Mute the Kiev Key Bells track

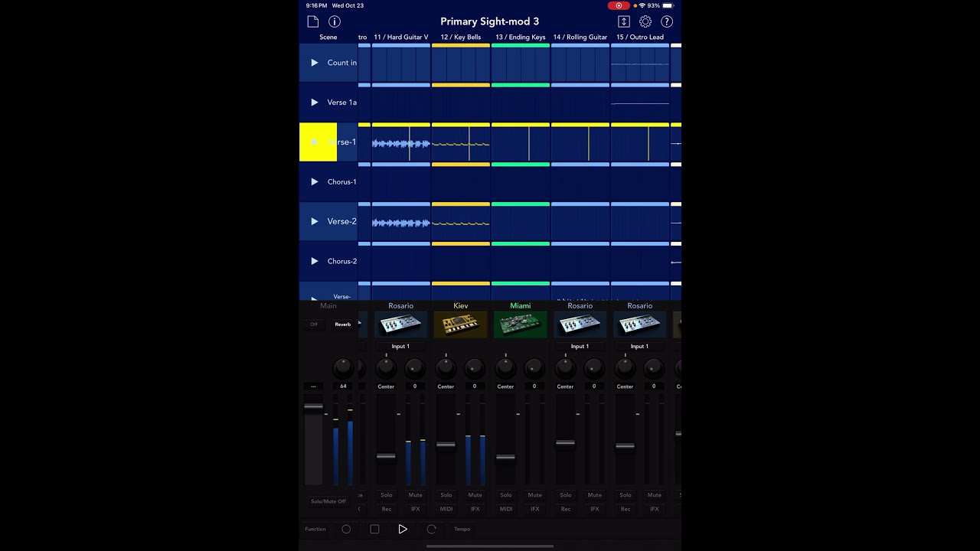coord(475,495)
